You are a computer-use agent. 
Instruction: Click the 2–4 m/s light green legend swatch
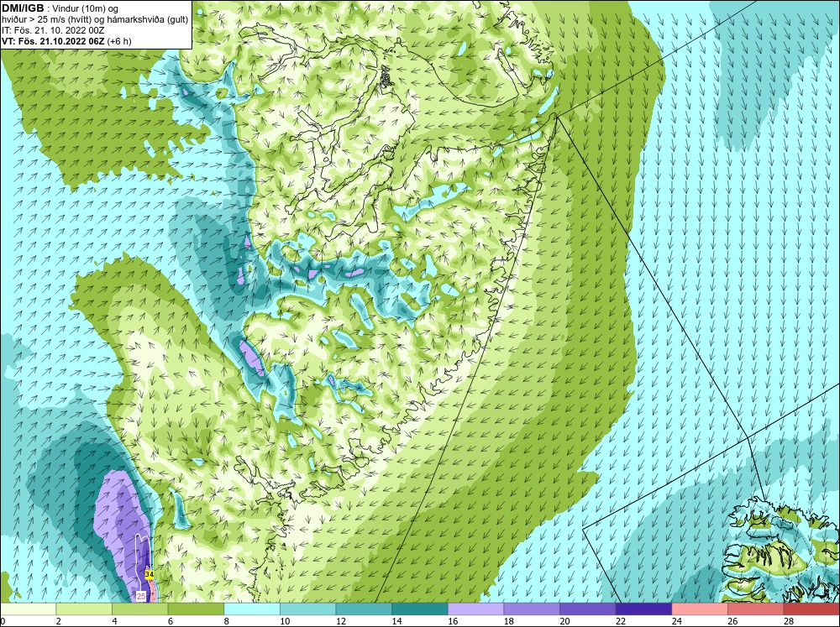83,609
